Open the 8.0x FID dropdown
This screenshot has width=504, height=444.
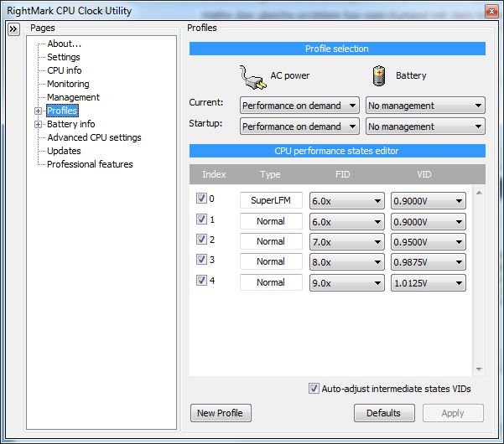pos(347,262)
